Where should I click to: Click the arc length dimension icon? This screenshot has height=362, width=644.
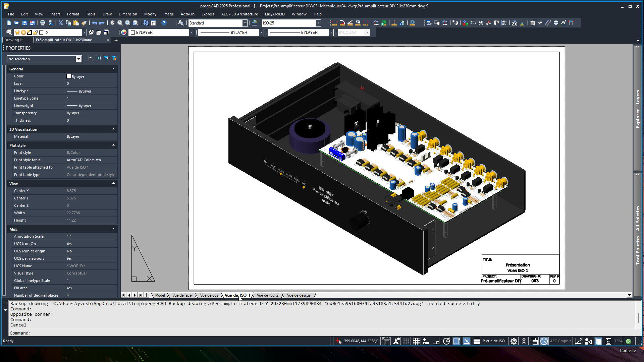click(x=342, y=23)
